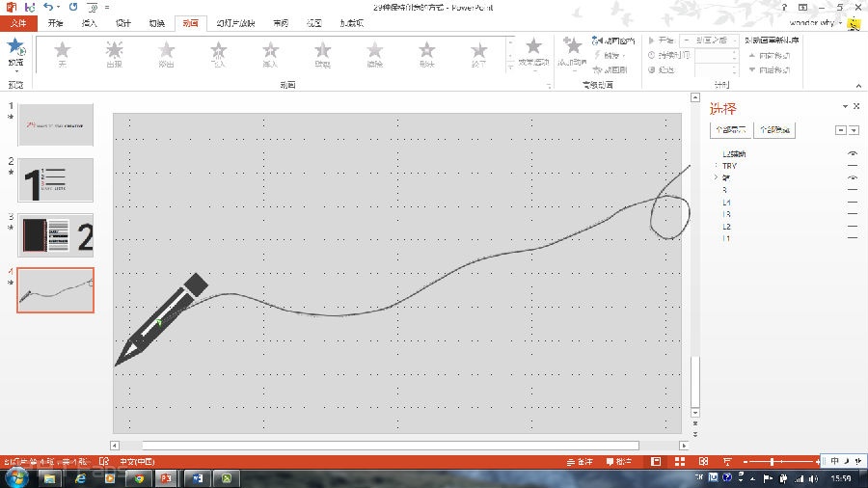
Task: Switch to the 视图 (View) tab
Action: 313,23
